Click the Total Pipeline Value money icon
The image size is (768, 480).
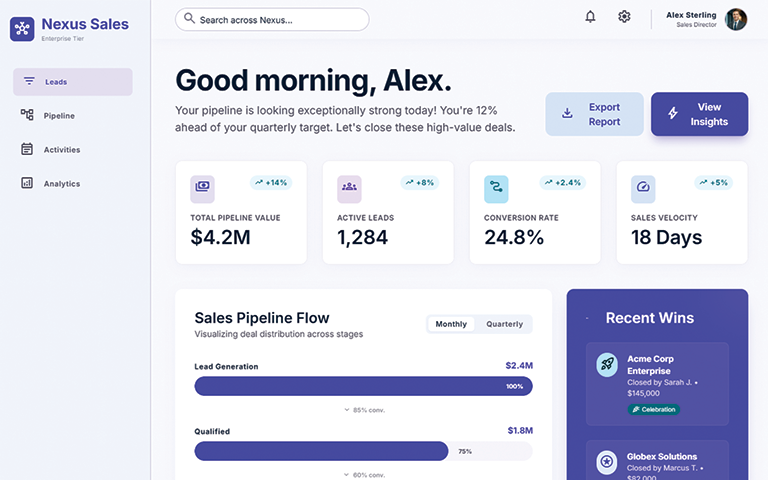coord(202,189)
